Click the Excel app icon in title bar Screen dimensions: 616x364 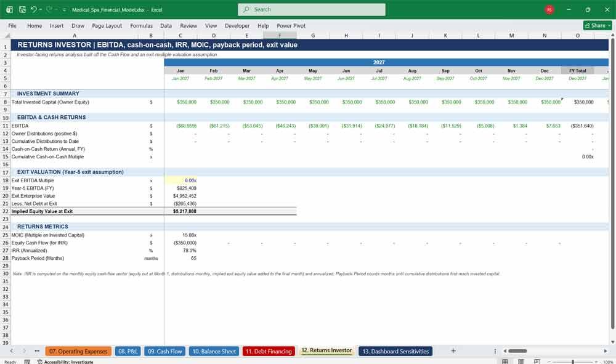point(9,9)
